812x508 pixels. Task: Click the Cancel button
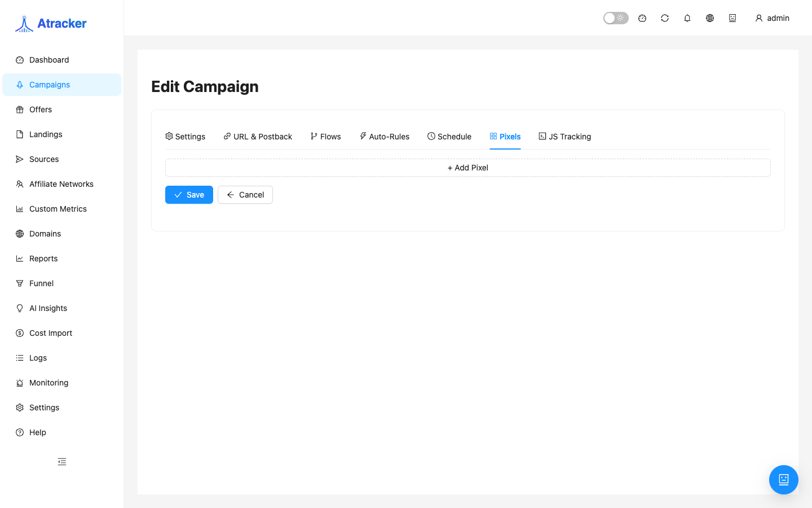point(245,195)
